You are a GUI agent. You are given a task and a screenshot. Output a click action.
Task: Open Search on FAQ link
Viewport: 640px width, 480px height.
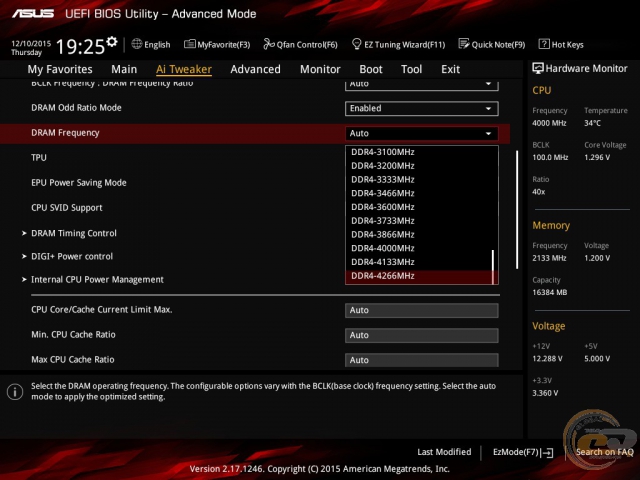click(604, 452)
